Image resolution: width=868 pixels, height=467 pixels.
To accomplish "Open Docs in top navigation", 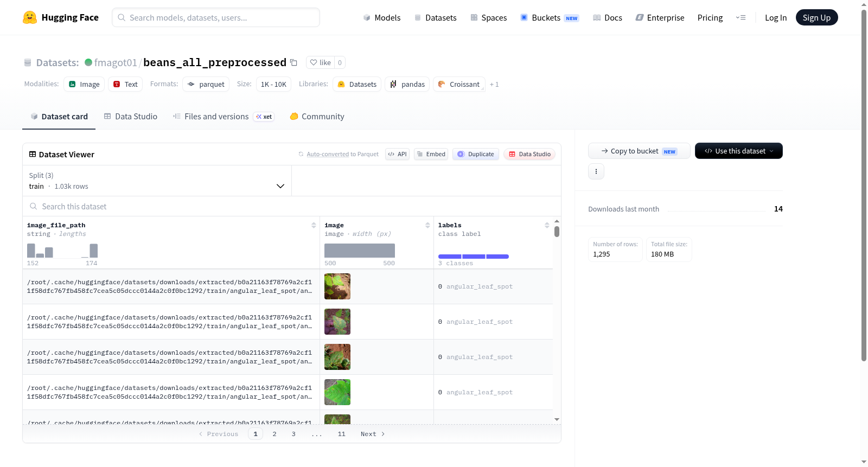I will click(x=608, y=17).
